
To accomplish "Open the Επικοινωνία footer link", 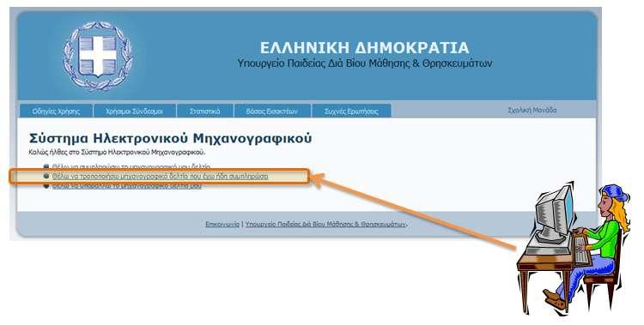I will pos(222,224).
